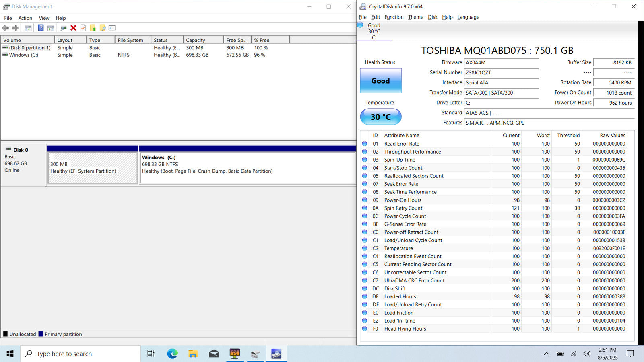The image size is (644, 362).
Task: Click the Serial Number field Z38JC1QZT
Action: (501, 73)
